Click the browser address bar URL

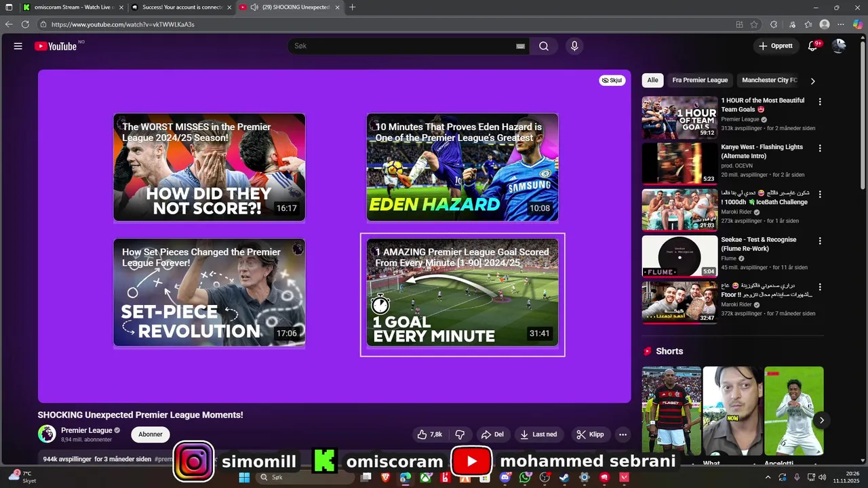(x=123, y=24)
